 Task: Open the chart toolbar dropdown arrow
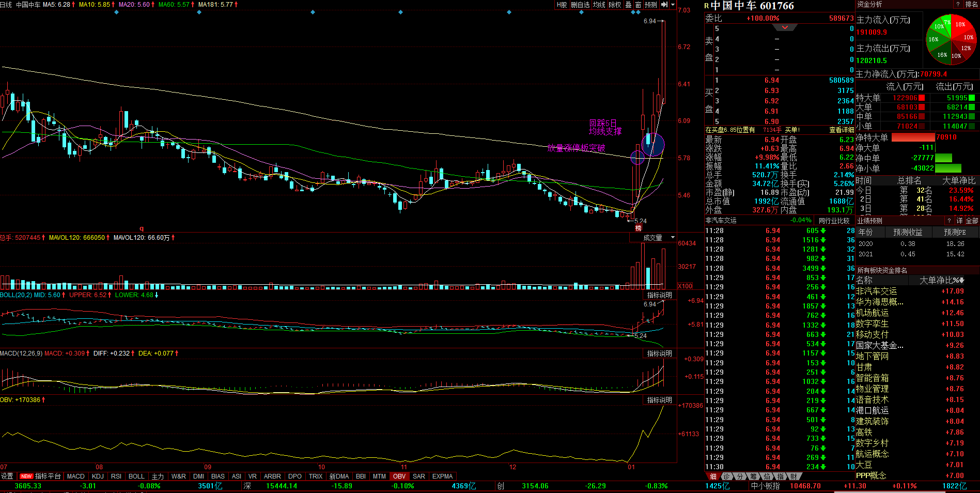[673, 5]
